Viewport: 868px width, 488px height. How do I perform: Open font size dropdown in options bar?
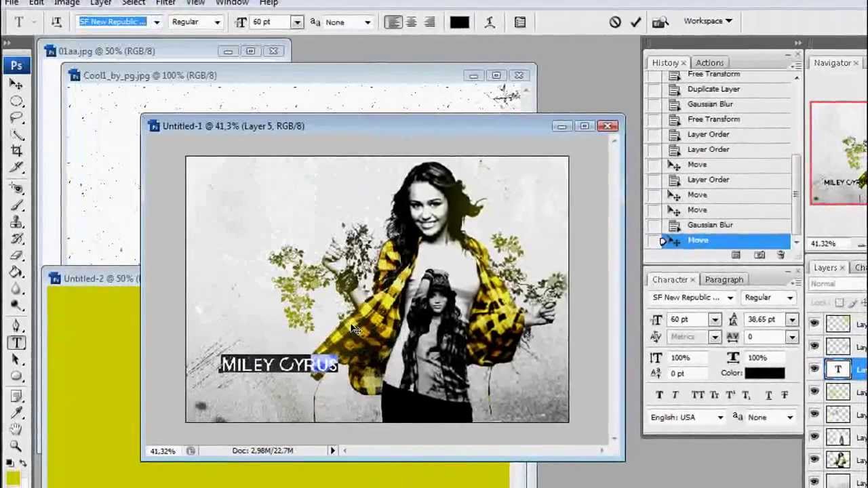coord(297,22)
